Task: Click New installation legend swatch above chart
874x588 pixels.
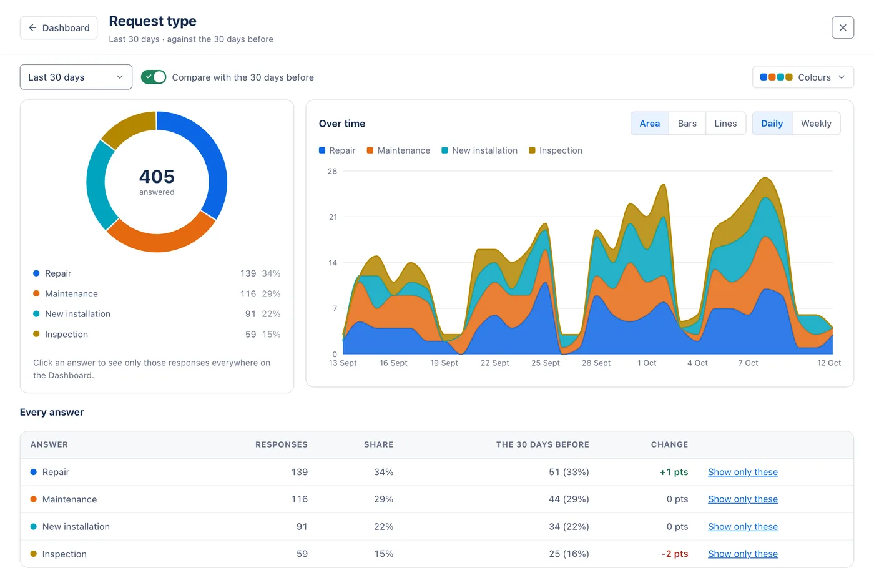Action: pyautogui.click(x=445, y=150)
